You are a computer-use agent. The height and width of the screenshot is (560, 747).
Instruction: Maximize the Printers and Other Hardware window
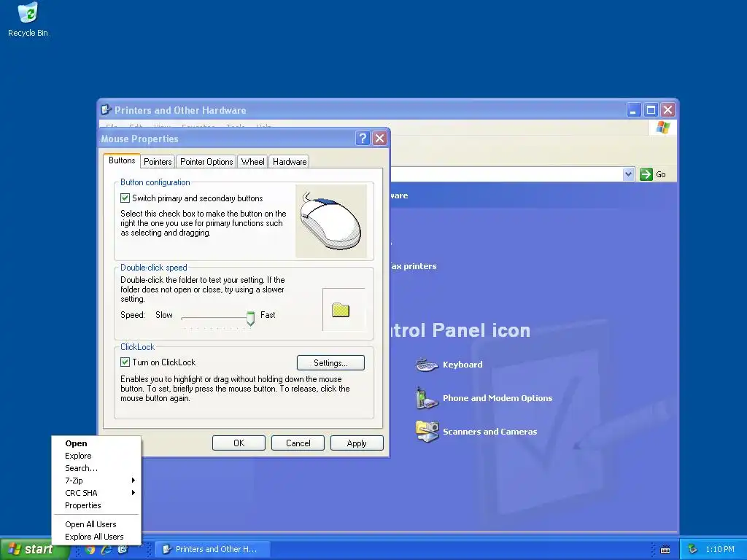651,110
